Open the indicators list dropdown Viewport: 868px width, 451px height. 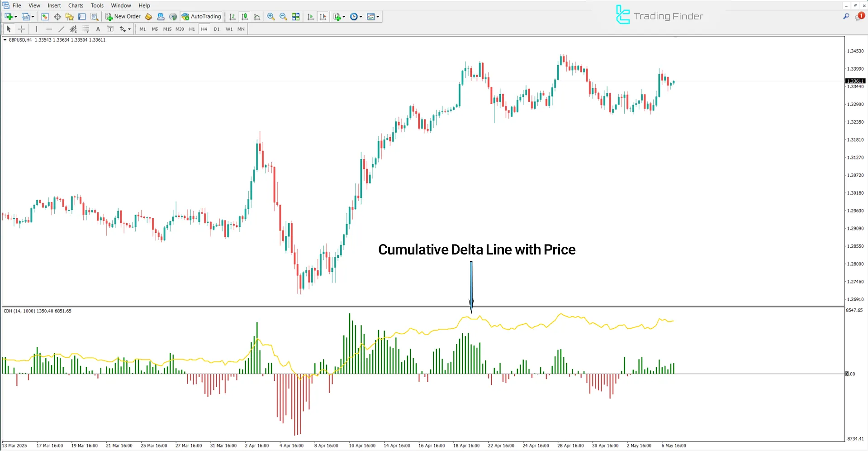point(344,17)
